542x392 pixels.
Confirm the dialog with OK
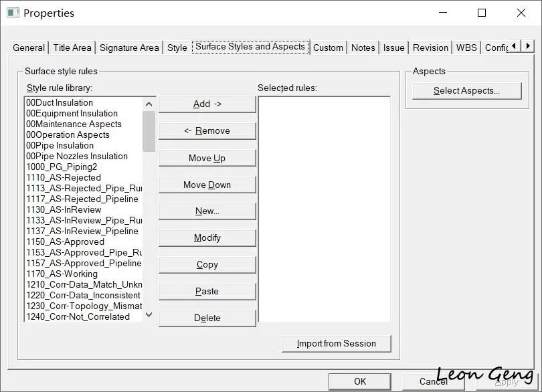point(359,381)
